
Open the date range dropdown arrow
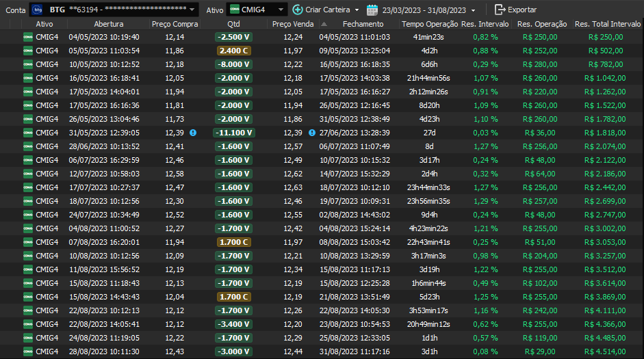(x=473, y=10)
